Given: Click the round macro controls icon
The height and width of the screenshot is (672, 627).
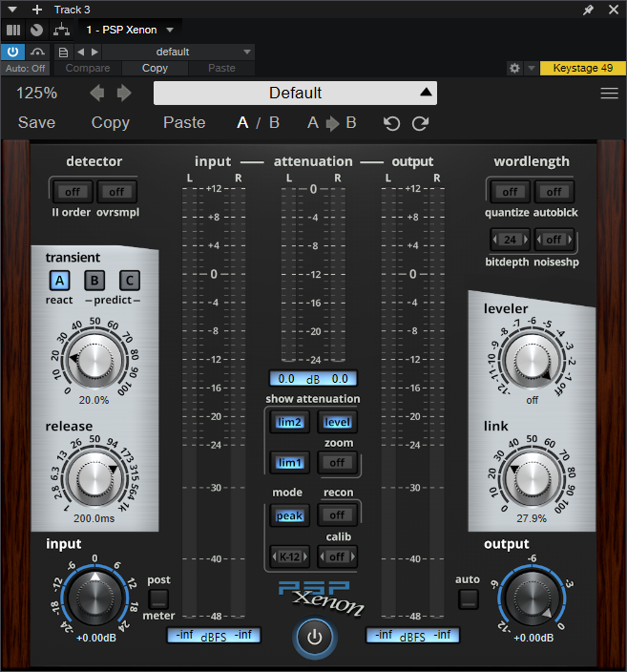Looking at the screenshot, I should tap(37, 30).
